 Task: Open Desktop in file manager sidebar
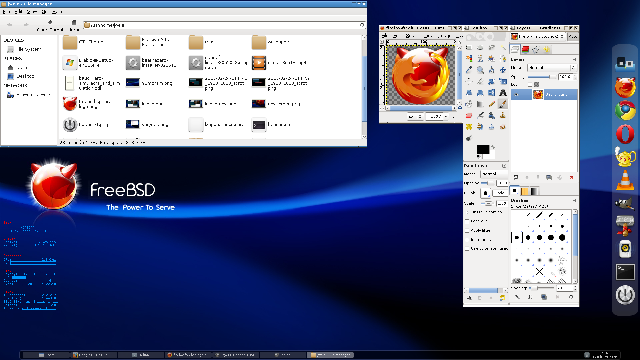[x=21, y=76]
